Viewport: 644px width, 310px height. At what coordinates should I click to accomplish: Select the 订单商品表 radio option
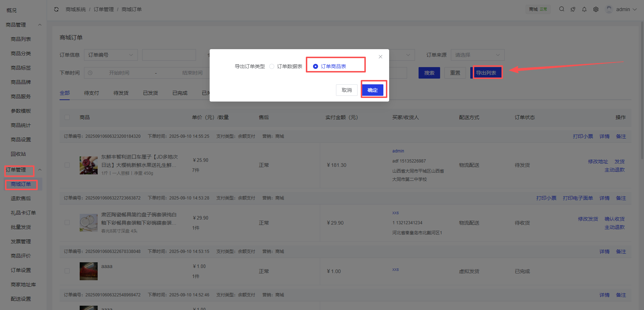316,66
